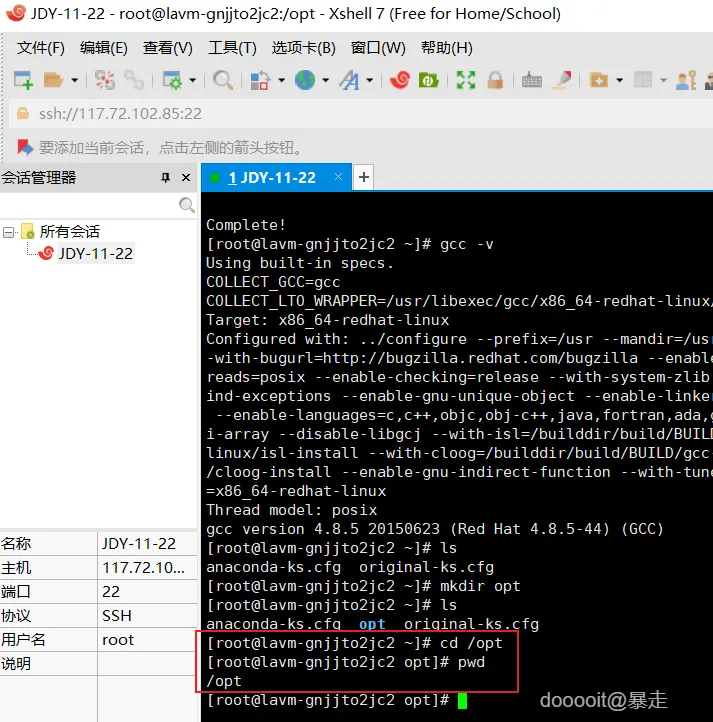Click the Lock screen padlock icon
The image size is (713, 722).
pyautogui.click(x=495, y=81)
